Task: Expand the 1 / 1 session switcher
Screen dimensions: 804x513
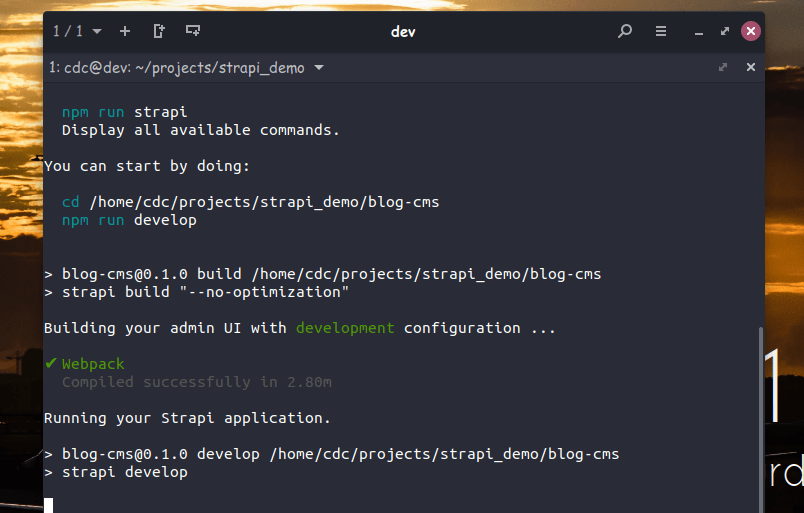Action: coord(97,32)
